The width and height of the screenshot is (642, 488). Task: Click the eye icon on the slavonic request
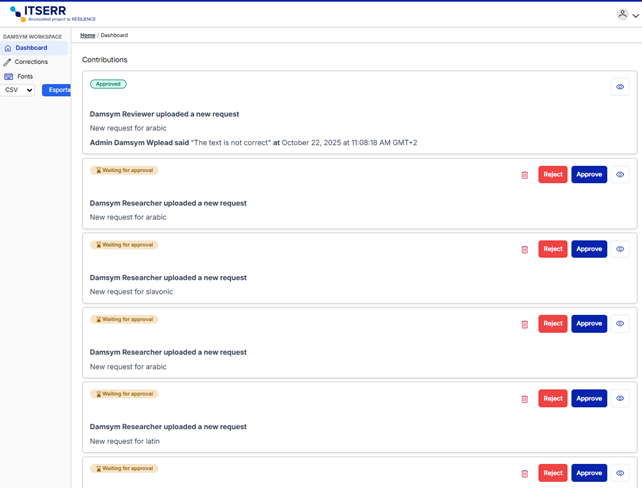click(x=620, y=249)
